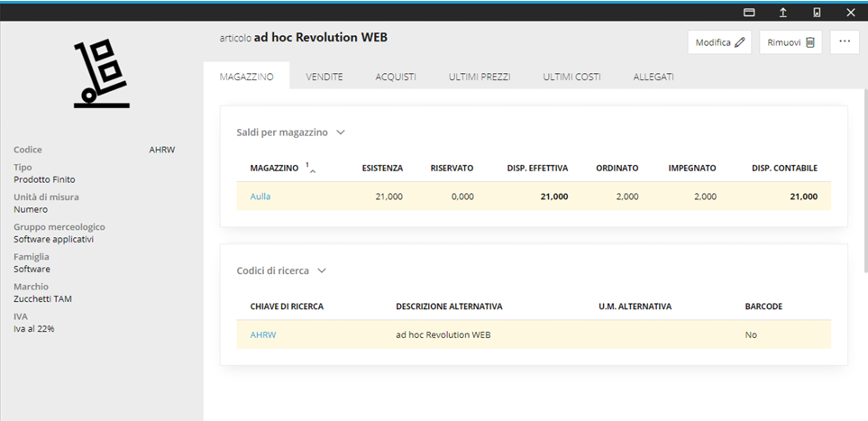This screenshot has width=868, height=421.
Task: Click the Impegnato value 2,000
Action: [x=705, y=197]
